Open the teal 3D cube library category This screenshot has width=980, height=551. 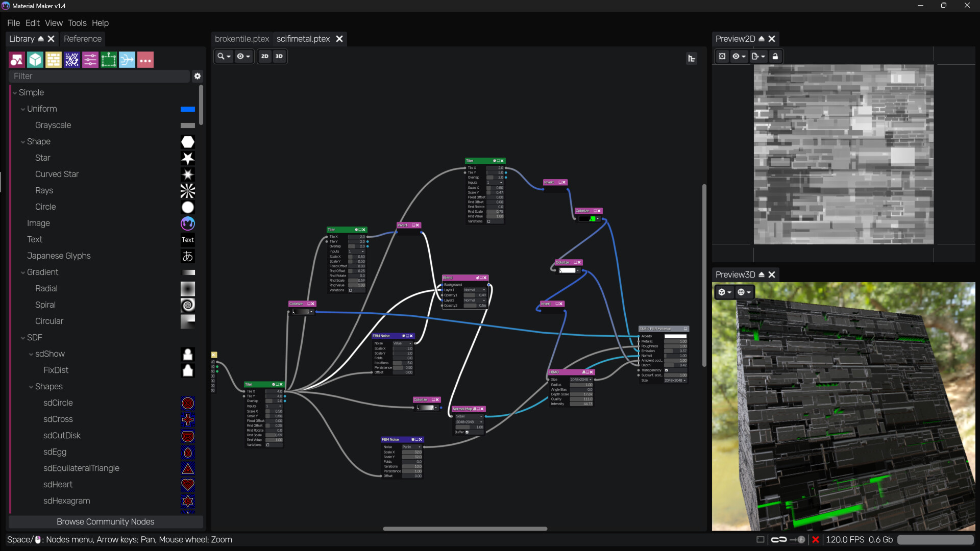(x=35, y=60)
